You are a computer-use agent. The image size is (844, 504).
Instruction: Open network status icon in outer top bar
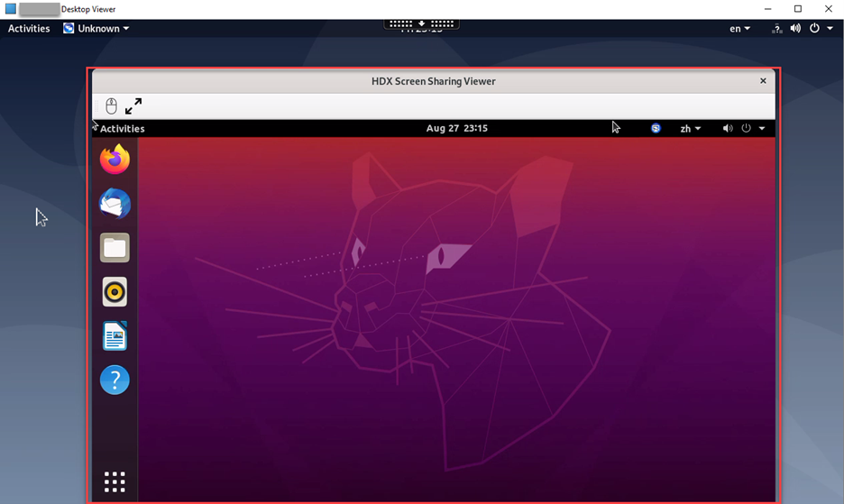[x=776, y=29]
